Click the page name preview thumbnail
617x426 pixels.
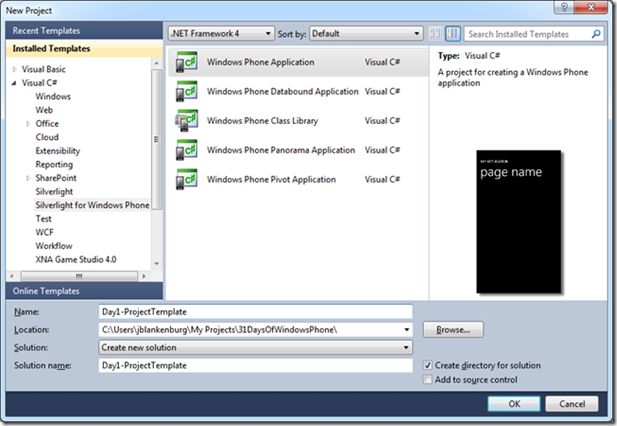coord(519,221)
